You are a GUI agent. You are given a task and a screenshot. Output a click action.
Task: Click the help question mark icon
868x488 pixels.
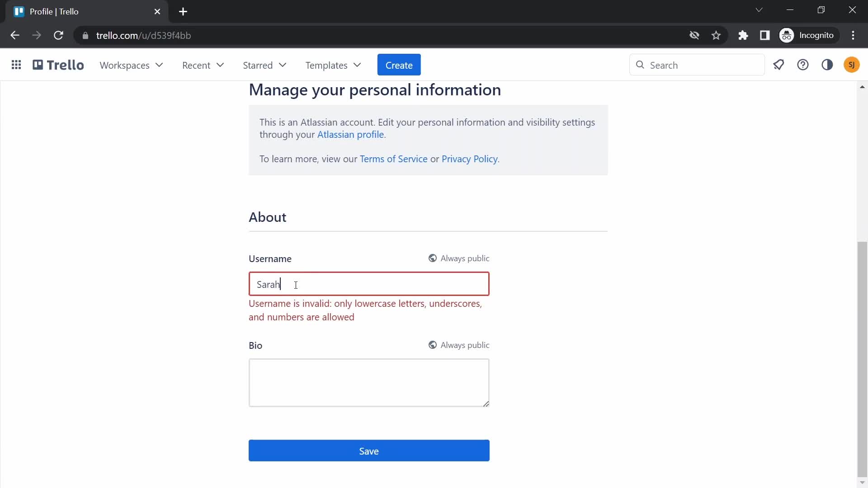point(803,65)
